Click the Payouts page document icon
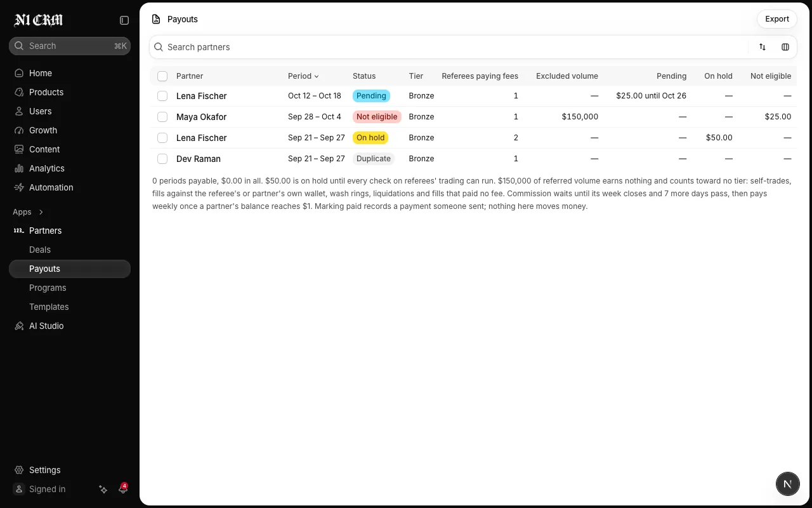 point(156,19)
